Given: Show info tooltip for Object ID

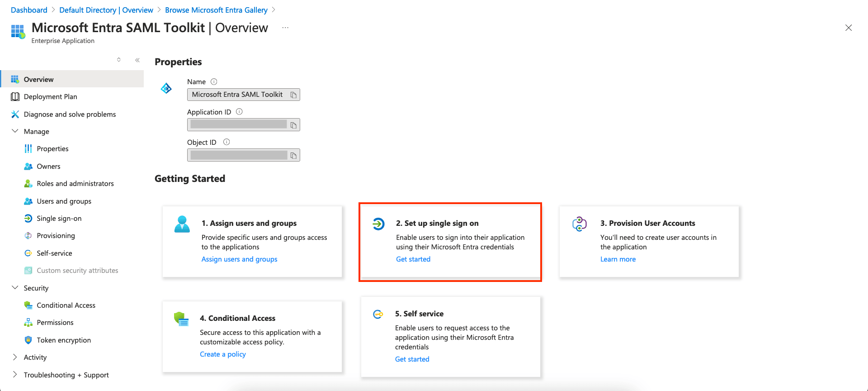Looking at the screenshot, I should (x=227, y=142).
